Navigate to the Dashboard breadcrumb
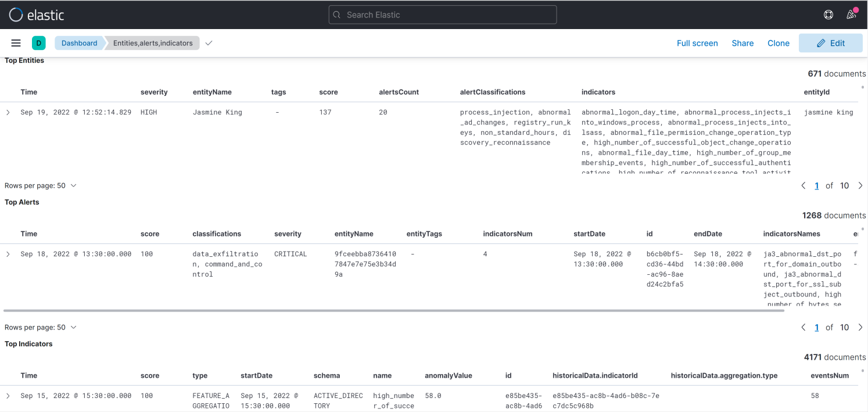This screenshot has height=412, width=868. (x=79, y=42)
